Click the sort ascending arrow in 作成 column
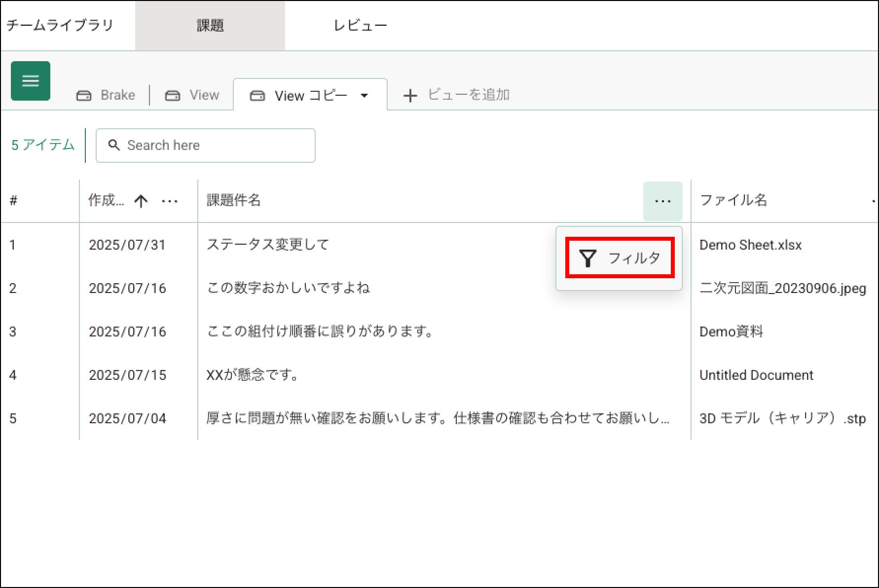Image resolution: width=879 pixels, height=588 pixels. point(141,201)
